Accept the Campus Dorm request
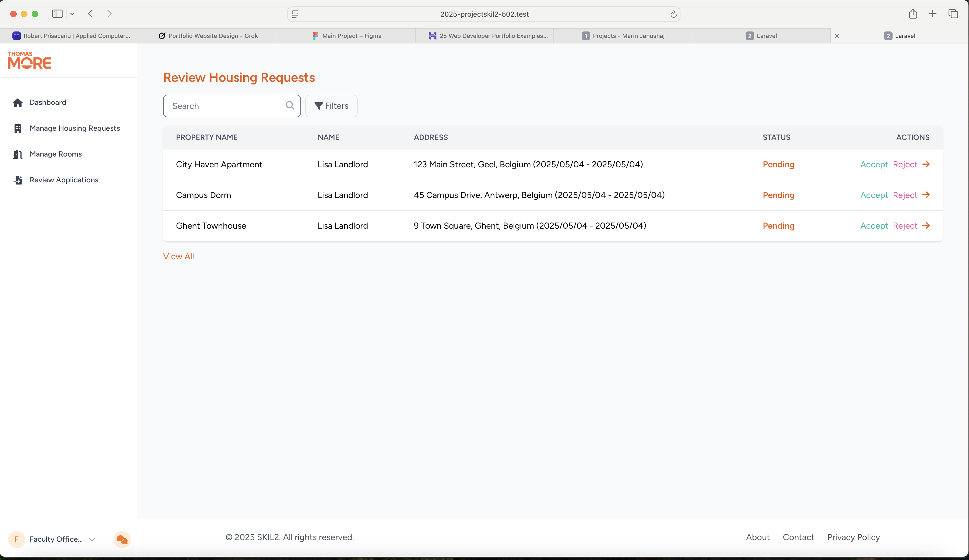Image resolution: width=969 pixels, height=560 pixels. [x=874, y=195]
